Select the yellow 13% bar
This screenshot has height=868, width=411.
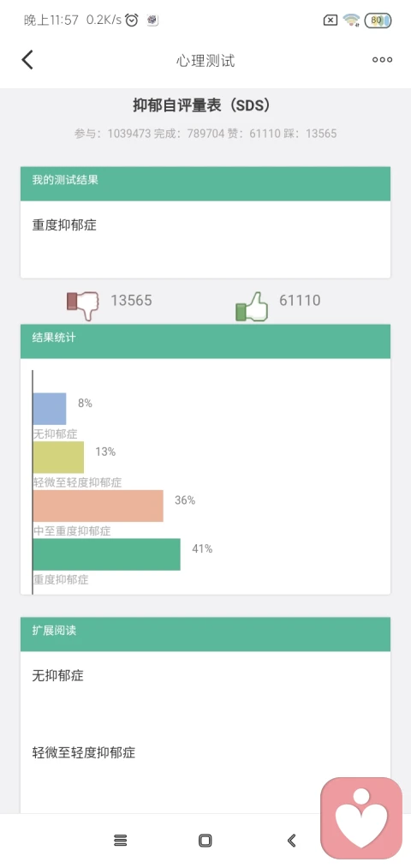58,458
